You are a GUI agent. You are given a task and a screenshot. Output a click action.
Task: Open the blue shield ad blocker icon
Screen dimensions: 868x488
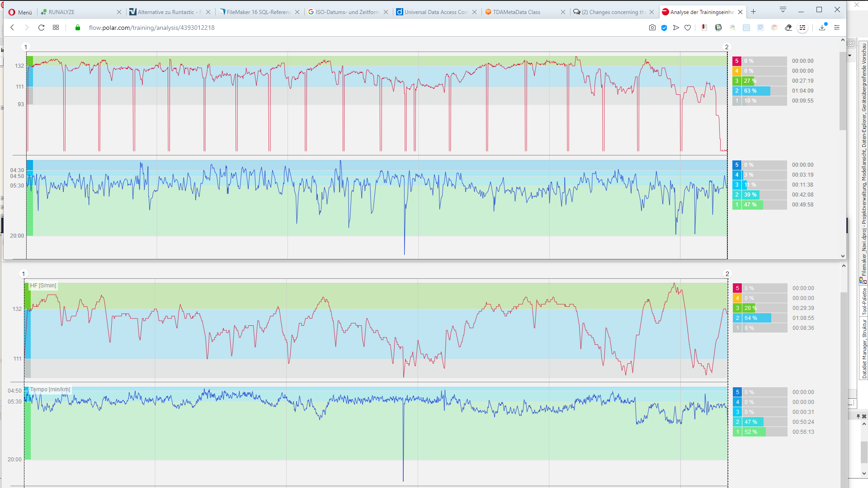click(x=664, y=28)
